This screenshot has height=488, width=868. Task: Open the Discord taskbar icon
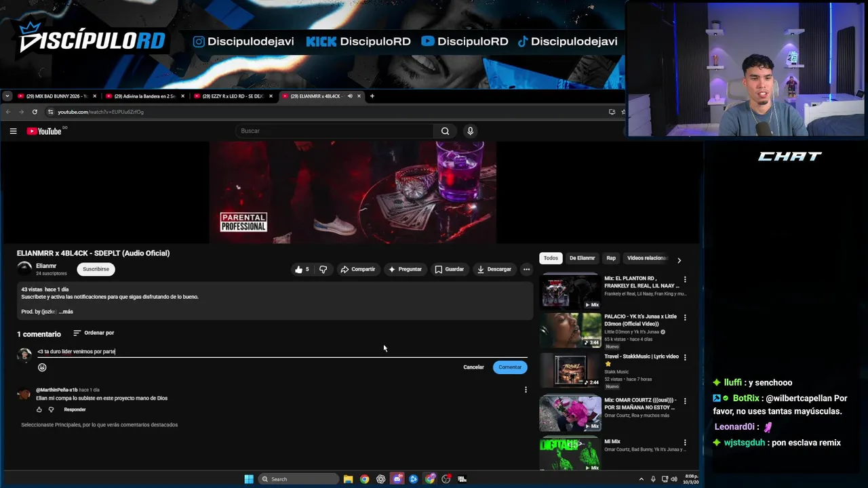tap(397, 479)
